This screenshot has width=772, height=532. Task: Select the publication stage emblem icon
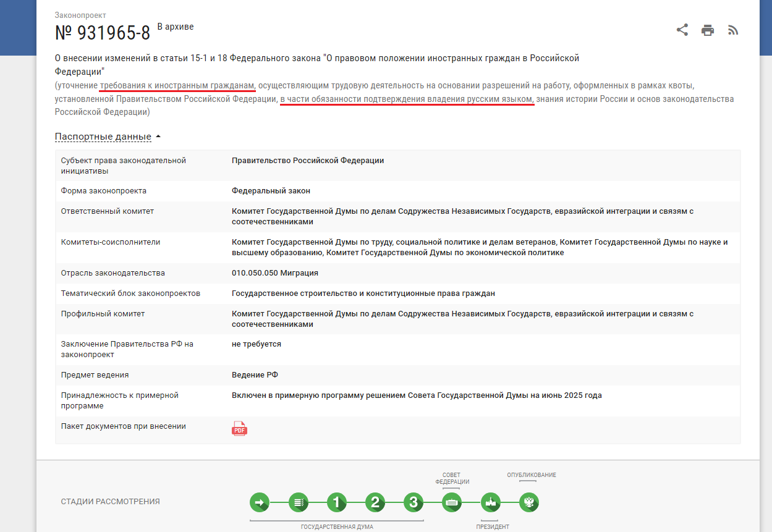[x=528, y=502]
